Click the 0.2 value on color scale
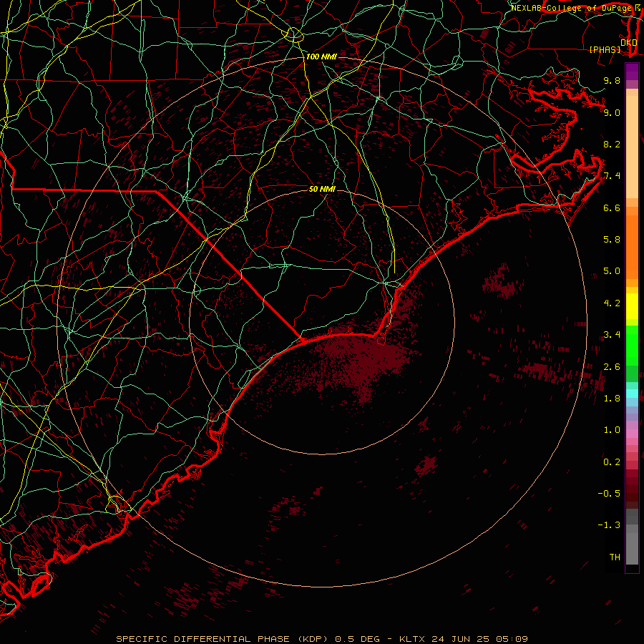This screenshot has height=644, width=644. (612, 462)
